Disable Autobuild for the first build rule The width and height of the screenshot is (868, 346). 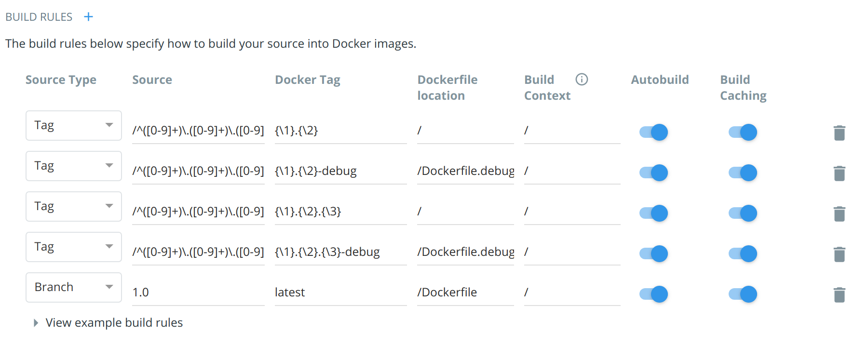pyautogui.click(x=653, y=132)
